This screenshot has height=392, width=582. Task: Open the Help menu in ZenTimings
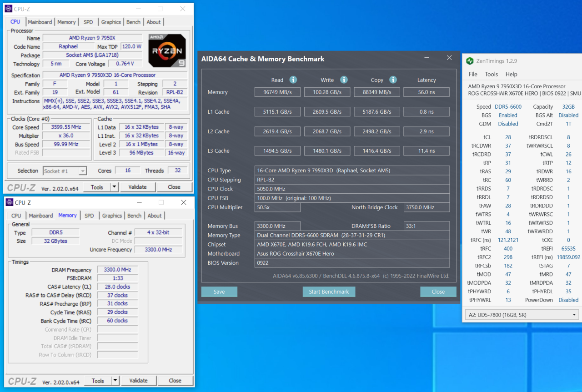click(x=511, y=74)
